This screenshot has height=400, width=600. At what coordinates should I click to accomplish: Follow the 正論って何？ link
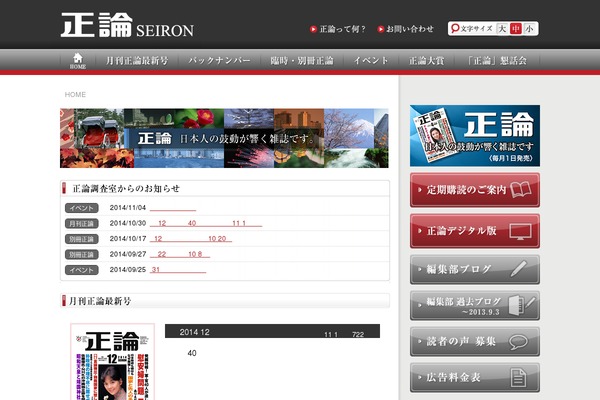(x=338, y=29)
